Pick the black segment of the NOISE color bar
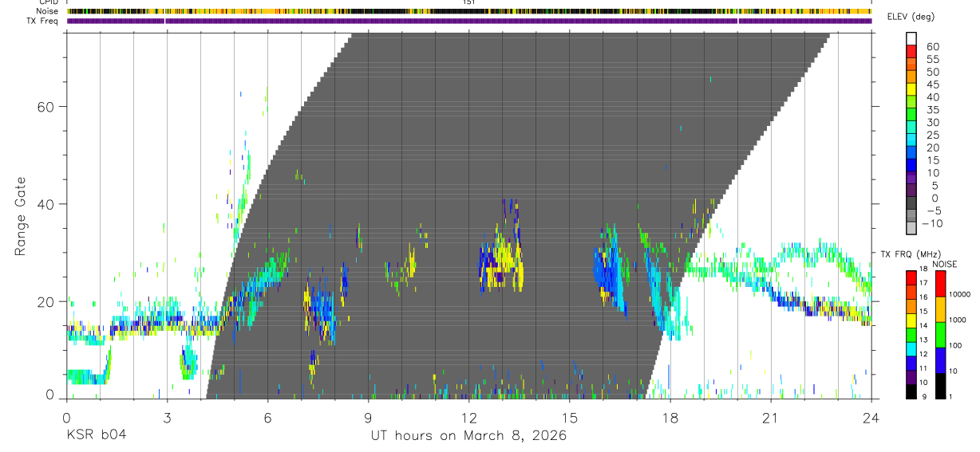The image size is (980, 452). point(941,386)
